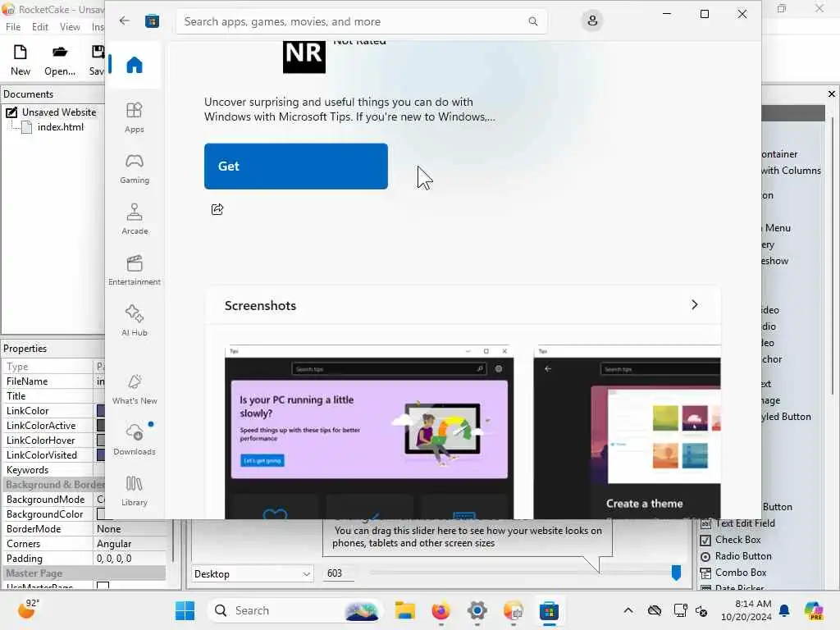
Task: Close the RocketCake toolbox panel
Action: pyautogui.click(x=832, y=94)
